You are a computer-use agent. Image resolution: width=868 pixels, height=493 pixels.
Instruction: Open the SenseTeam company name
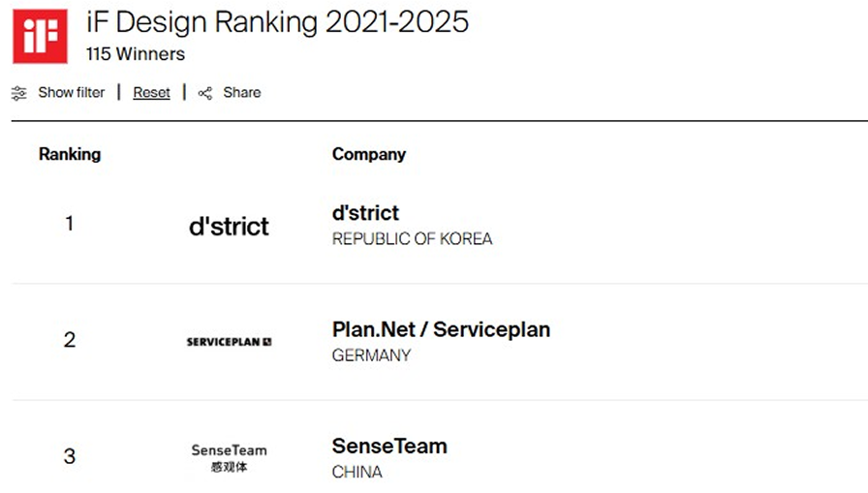[389, 447]
